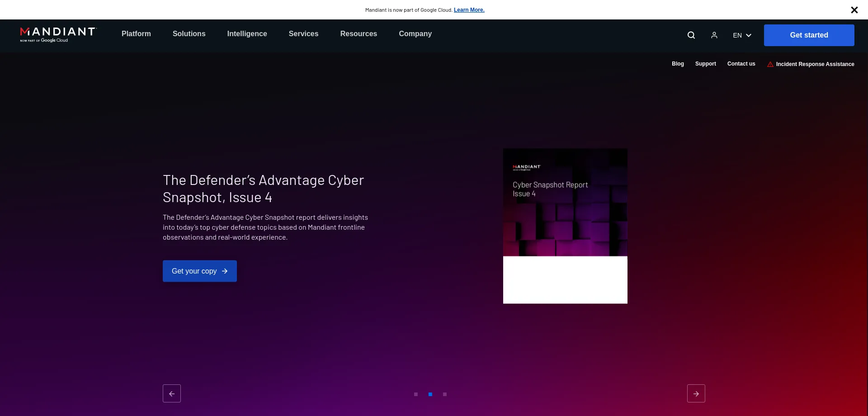868x416 pixels.
Task: Click the Get started button
Action: (x=809, y=35)
